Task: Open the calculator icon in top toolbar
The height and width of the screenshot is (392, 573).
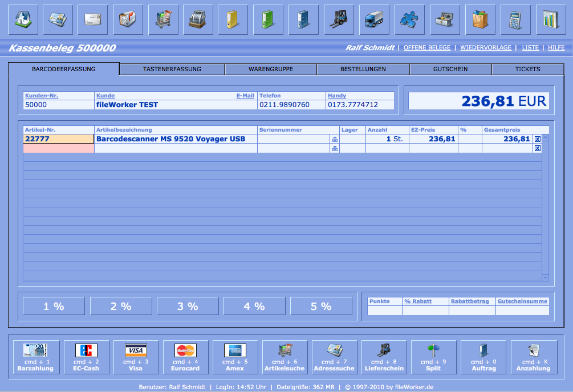Action: (x=515, y=20)
